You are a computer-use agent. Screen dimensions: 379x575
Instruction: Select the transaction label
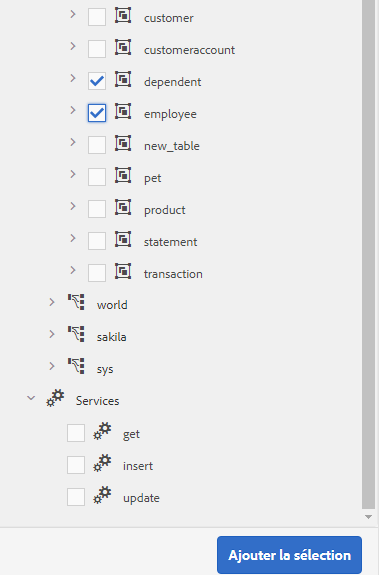173,274
